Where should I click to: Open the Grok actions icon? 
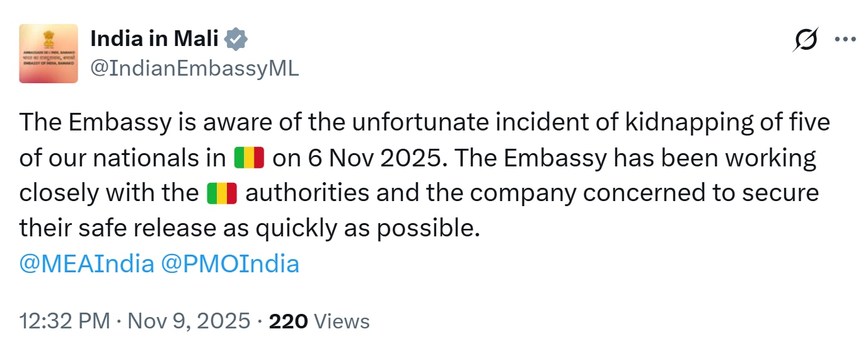click(806, 41)
